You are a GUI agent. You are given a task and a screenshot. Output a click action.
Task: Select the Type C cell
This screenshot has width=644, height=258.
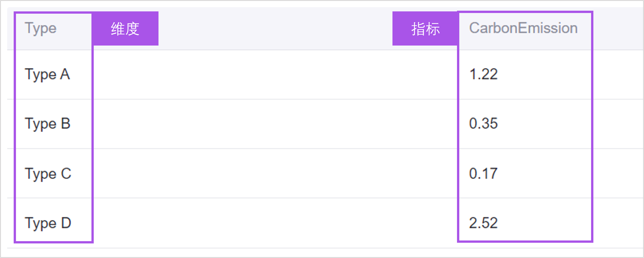pyautogui.click(x=48, y=174)
